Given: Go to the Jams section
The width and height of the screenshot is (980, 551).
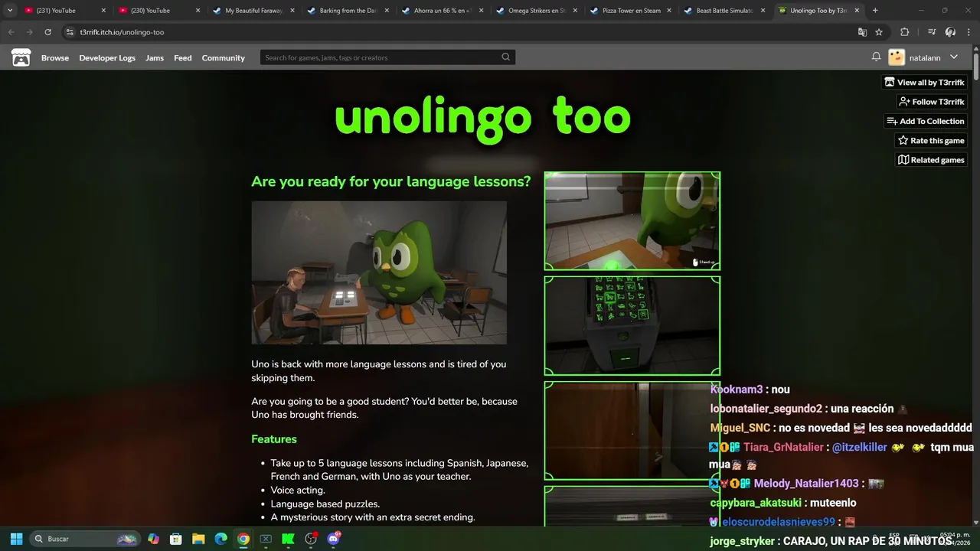Looking at the screenshot, I should click(x=155, y=58).
